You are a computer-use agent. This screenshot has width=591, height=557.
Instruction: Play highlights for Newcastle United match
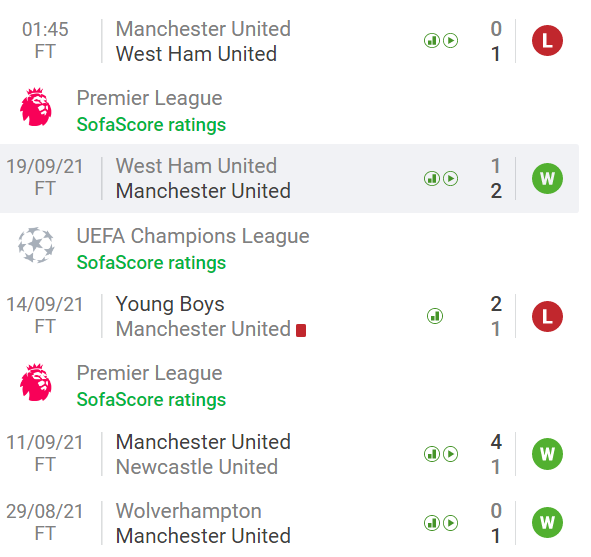[450, 454]
